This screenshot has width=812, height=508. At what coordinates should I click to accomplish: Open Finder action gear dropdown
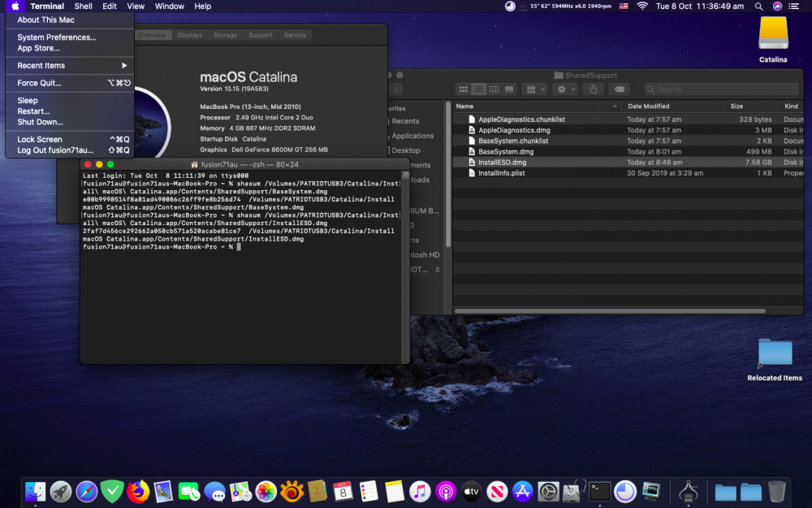click(565, 89)
